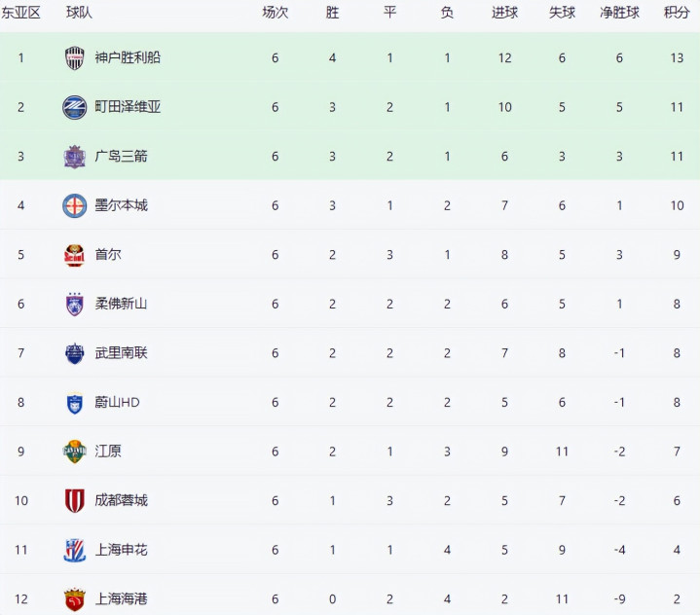
Task: Sort by the 进球 column header
Action: 504,13
